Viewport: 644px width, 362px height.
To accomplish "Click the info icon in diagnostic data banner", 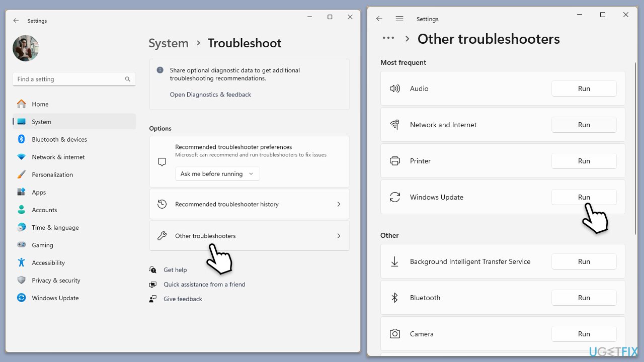I will pos(160,70).
